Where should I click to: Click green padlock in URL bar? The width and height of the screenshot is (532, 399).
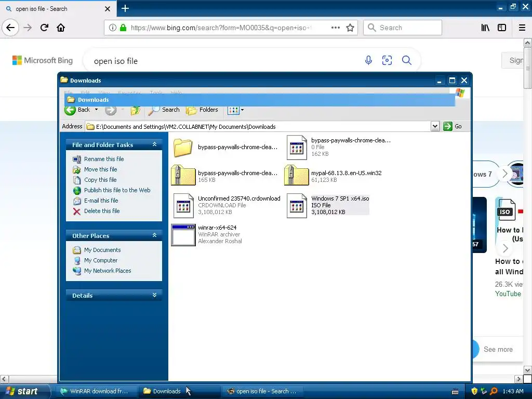tap(123, 28)
